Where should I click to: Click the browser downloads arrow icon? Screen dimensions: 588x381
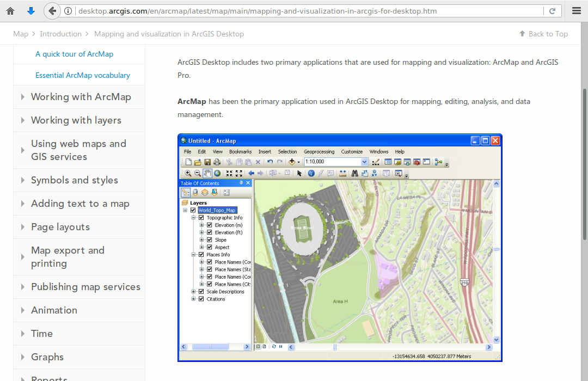coord(31,11)
